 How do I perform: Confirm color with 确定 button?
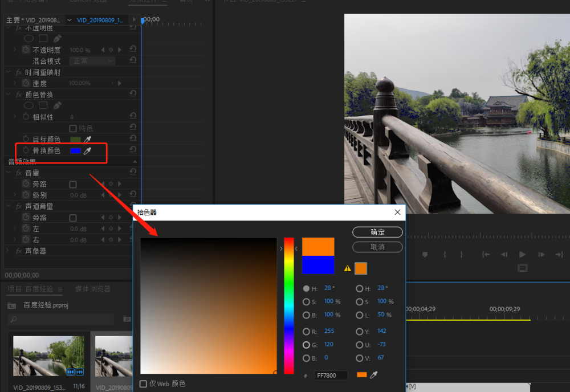coord(377,232)
